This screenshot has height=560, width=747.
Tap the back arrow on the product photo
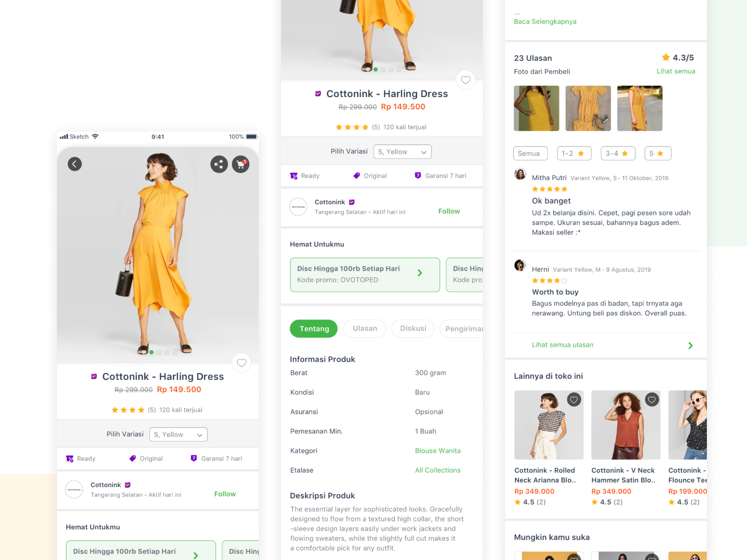[75, 164]
